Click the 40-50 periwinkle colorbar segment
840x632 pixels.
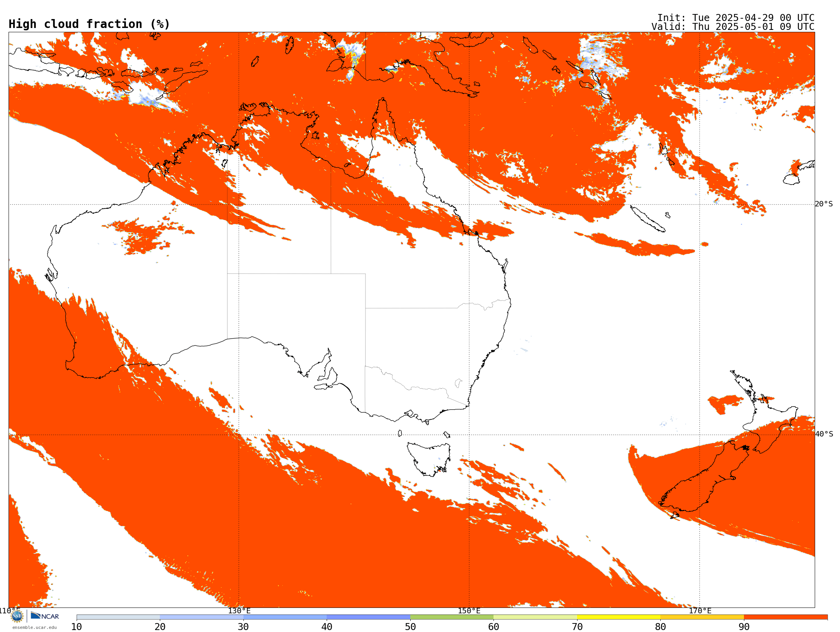click(368, 617)
